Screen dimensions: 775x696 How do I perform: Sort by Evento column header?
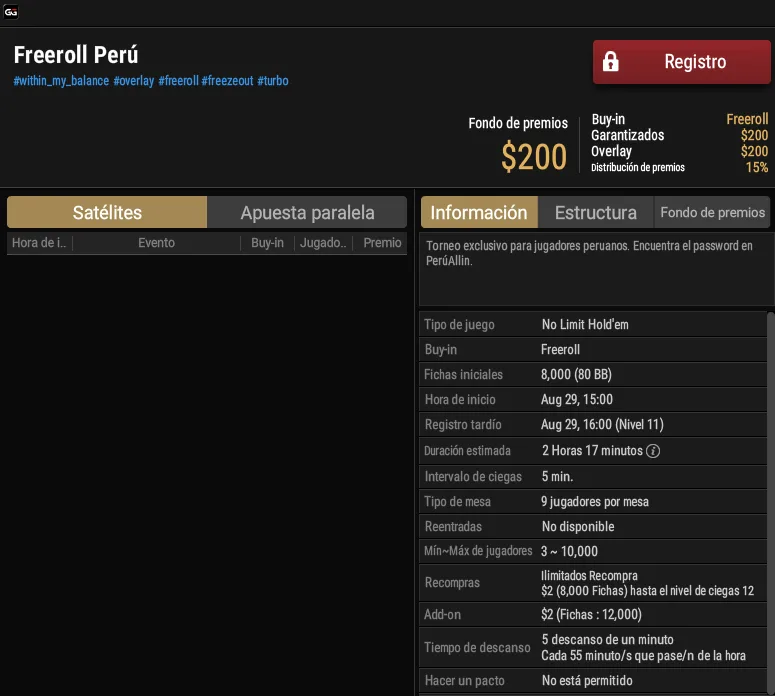coord(156,243)
